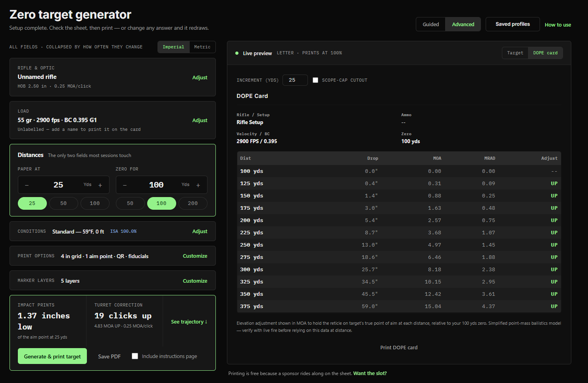588x383 pixels.
Task: Click the Zero For value 100 field
Action: [x=156, y=185]
